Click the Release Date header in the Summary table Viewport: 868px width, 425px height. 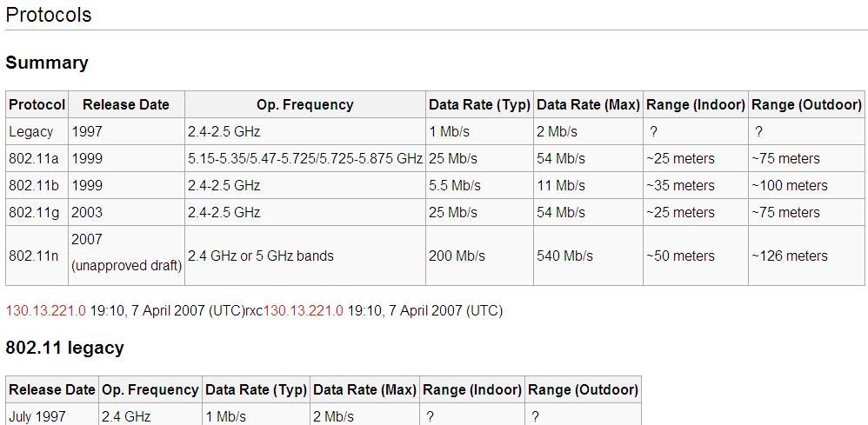pyautogui.click(x=126, y=104)
